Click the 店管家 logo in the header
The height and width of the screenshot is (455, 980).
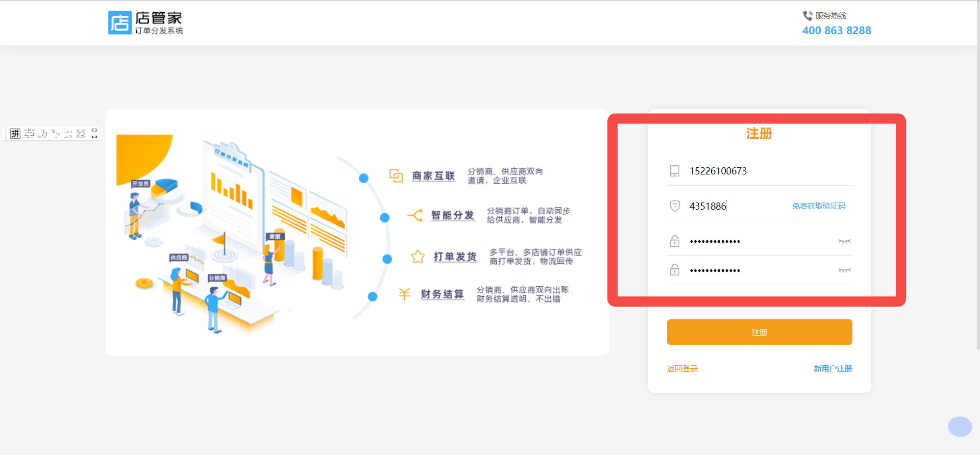pos(145,23)
